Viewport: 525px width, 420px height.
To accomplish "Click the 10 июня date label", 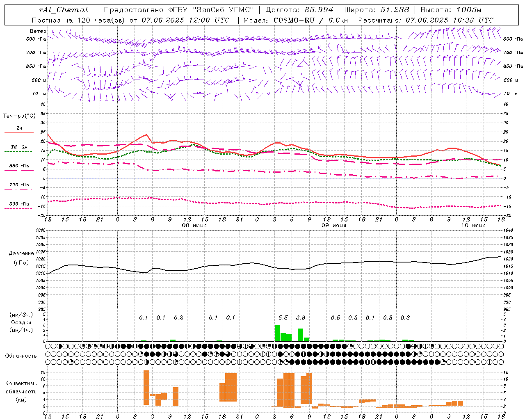I will click(x=473, y=226).
